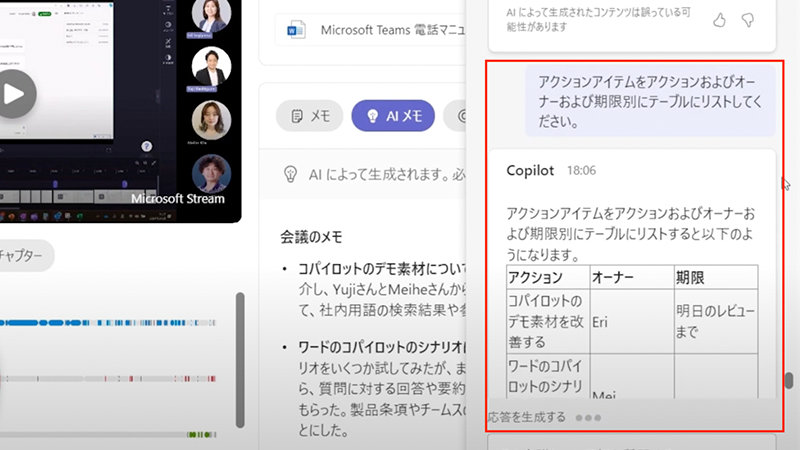Play the Microsoft Stream meeting recording
This screenshot has height=450, width=800.
pos(11,94)
